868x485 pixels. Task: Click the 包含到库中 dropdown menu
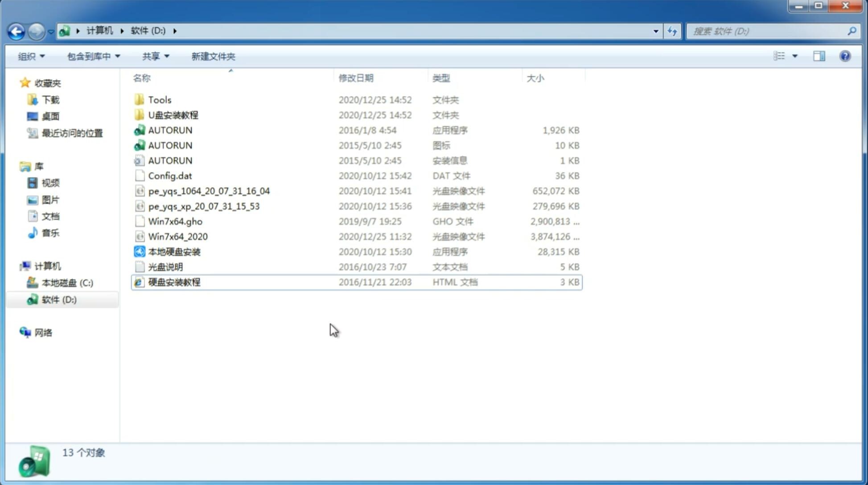point(92,56)
